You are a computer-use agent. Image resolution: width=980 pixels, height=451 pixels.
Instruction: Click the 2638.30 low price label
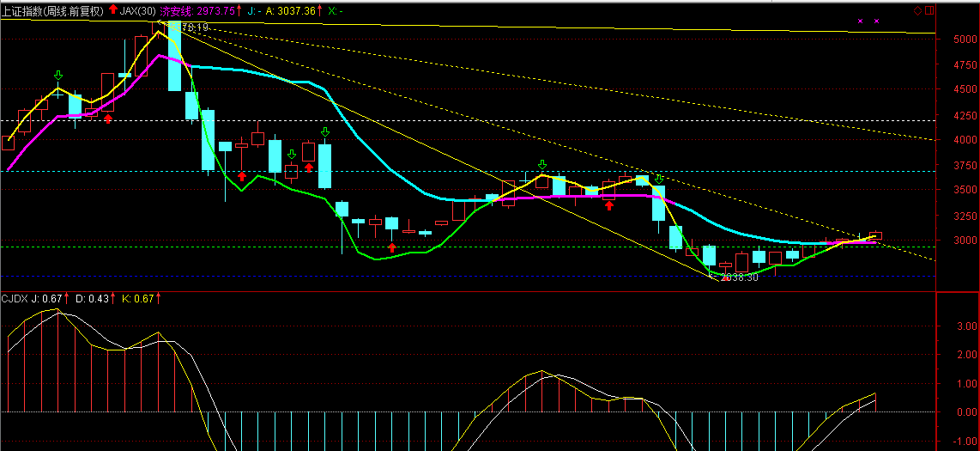tap(739, 277)
